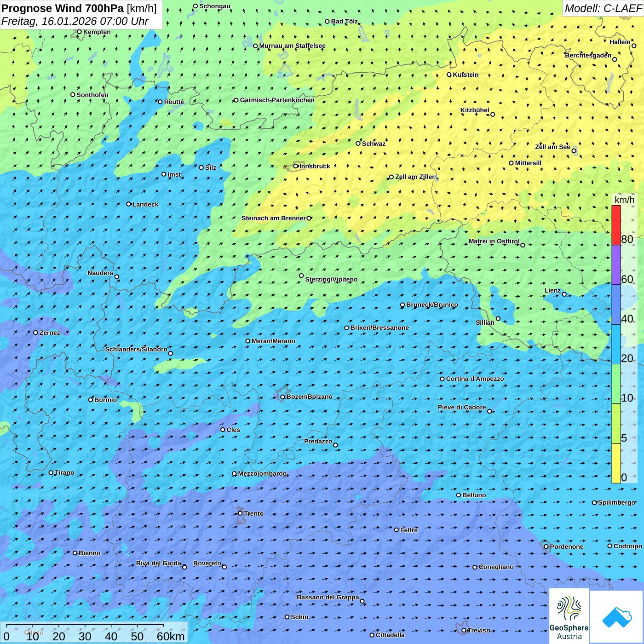Click the yellow color band on the legend

[616, 463]
